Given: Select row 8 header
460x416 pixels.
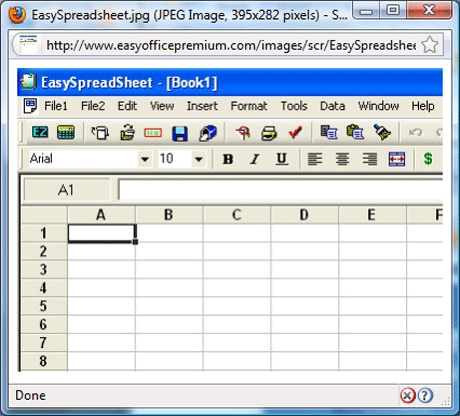Looking at the screenshot, I should 44,361.
